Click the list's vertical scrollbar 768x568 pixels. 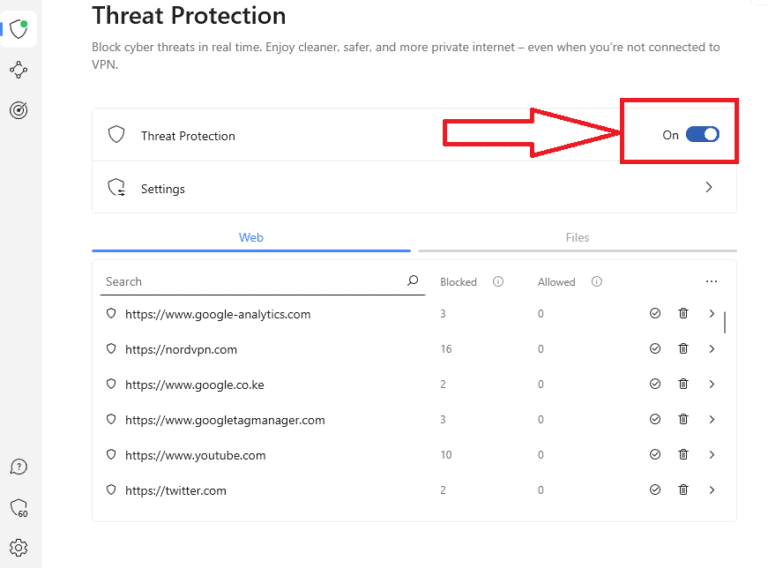click(x=725, y=322)
